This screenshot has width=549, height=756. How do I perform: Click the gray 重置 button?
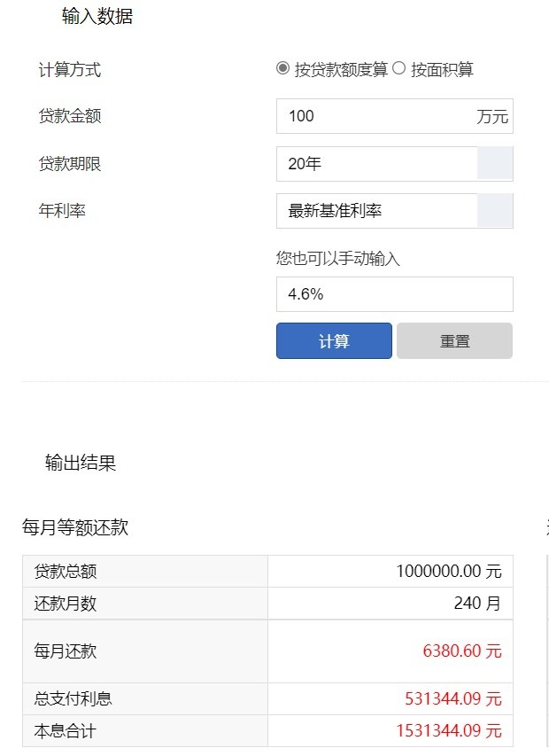click(454, 341)
